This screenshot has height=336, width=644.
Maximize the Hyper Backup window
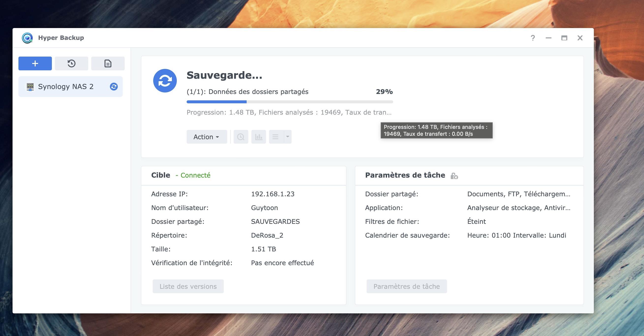564,38
